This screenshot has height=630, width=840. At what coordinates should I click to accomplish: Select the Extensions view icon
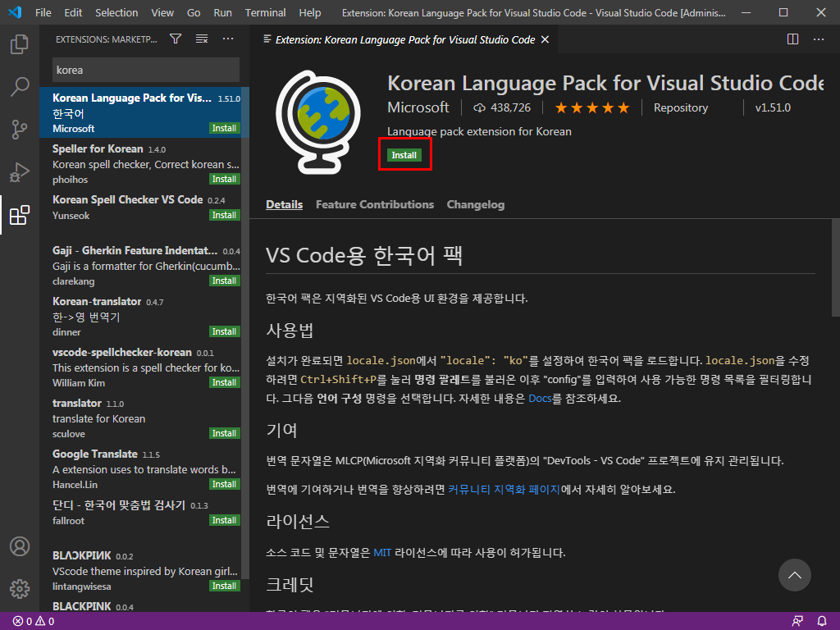tap(20, 215)
